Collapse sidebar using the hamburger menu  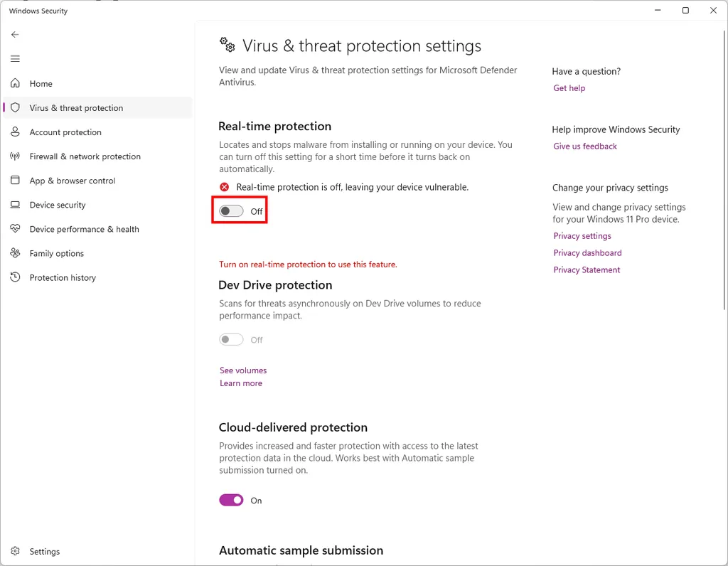click(x=15, y=58)
